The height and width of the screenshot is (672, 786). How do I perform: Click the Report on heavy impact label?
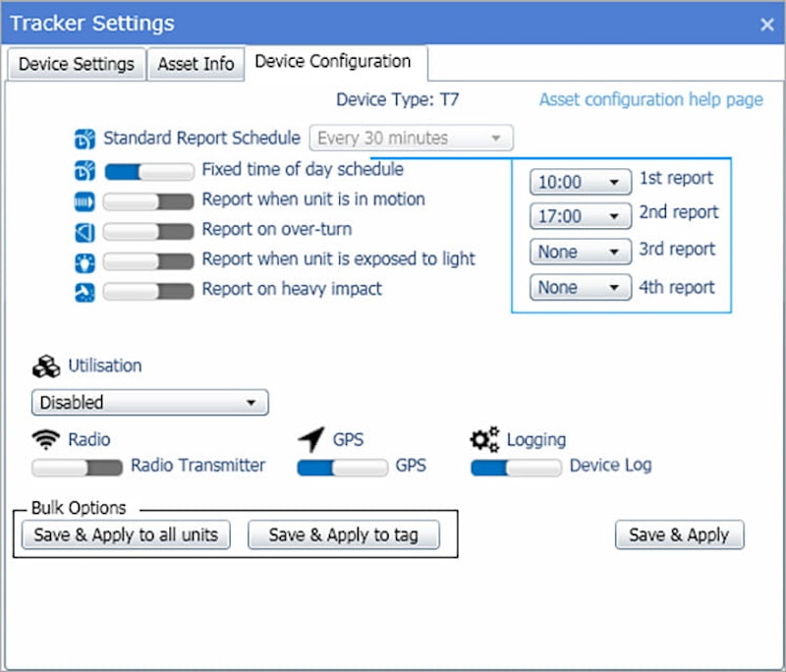coord(292,289)
